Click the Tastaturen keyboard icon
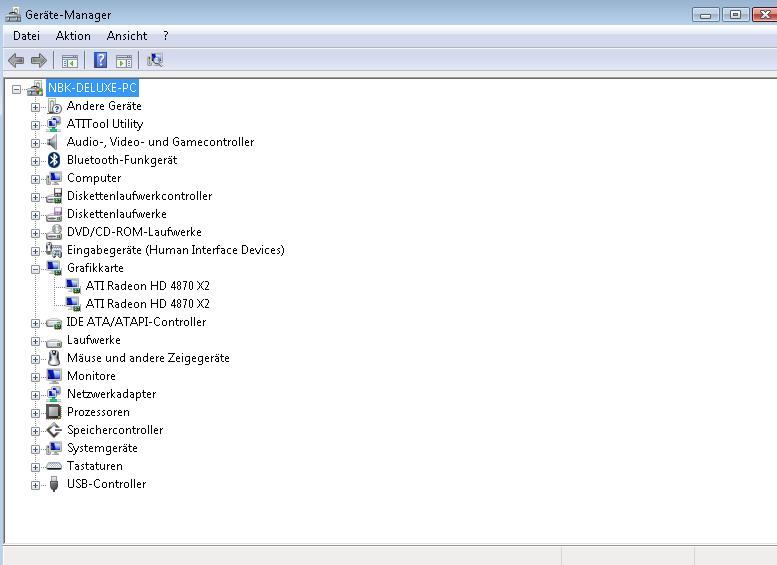 54,466
